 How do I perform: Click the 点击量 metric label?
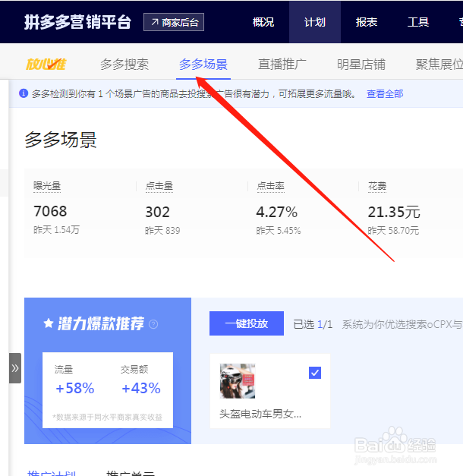coord(159,186)
